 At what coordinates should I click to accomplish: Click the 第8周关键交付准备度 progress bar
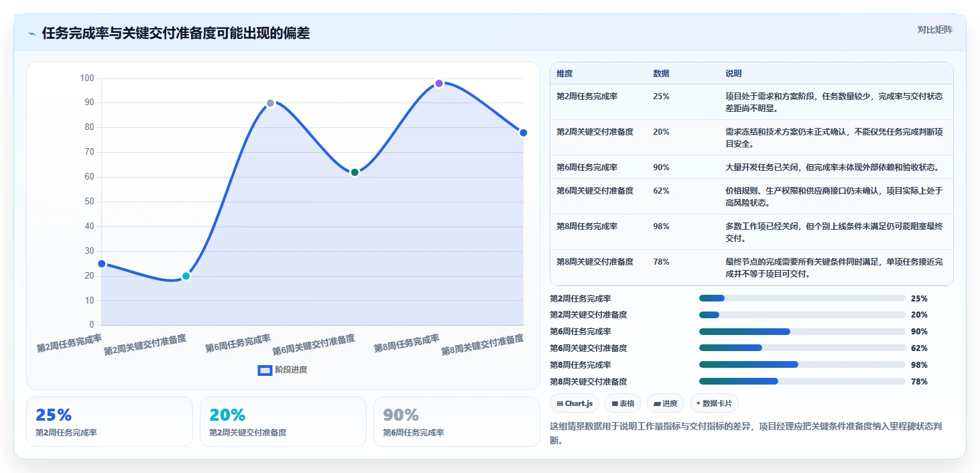coord(802,381)
